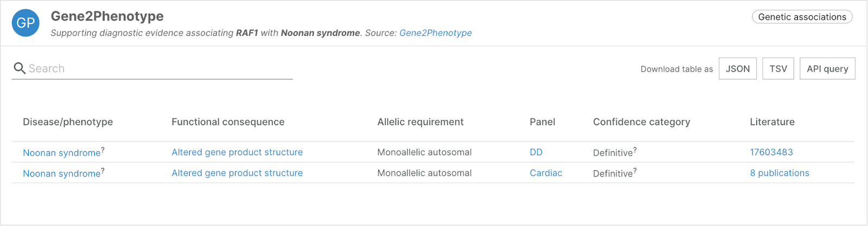Sort by Confidence category column header
Screen dimensions: 868x226
[x=641, y=122]
